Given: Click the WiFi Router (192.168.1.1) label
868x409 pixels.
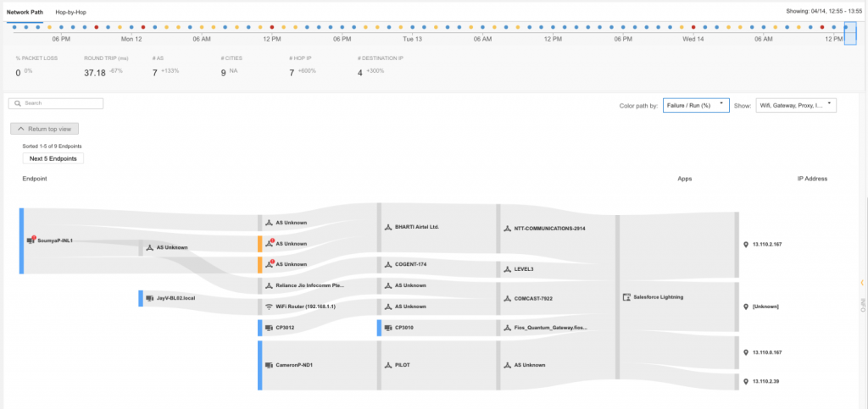Looking at the screenshot, I should pos(306,307).
